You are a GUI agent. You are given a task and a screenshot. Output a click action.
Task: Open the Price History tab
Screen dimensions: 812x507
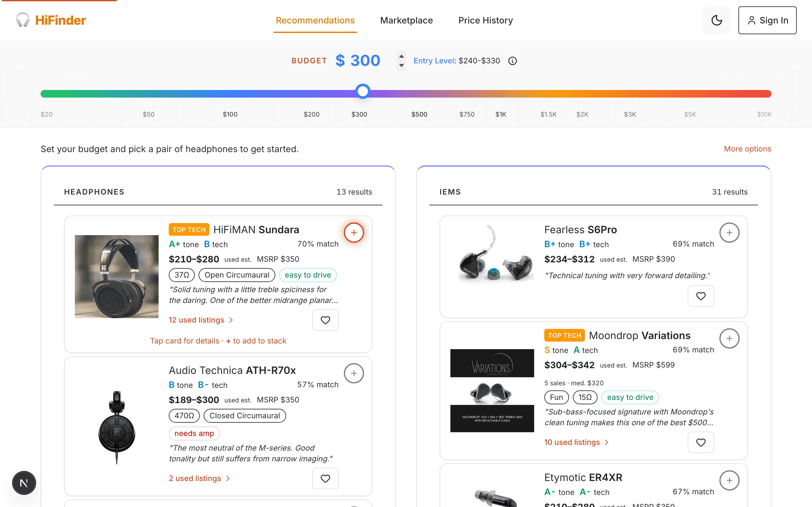point(486,20)
